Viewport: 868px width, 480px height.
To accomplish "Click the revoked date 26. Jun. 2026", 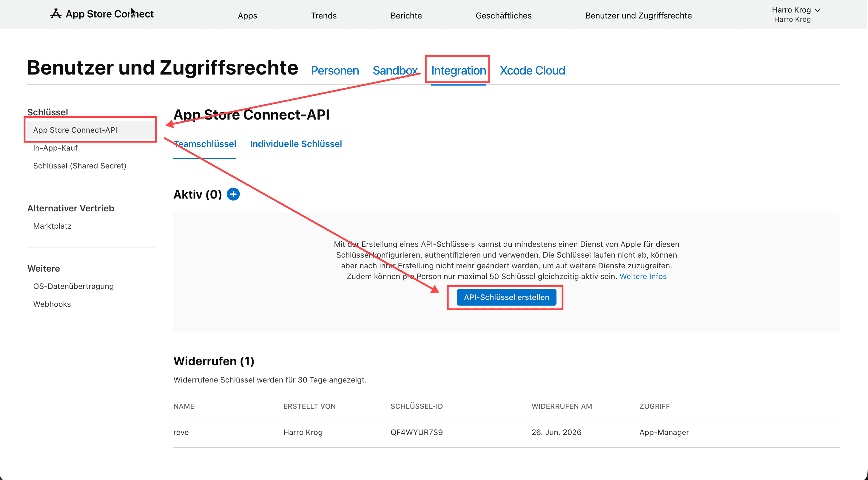I will 556,433.
